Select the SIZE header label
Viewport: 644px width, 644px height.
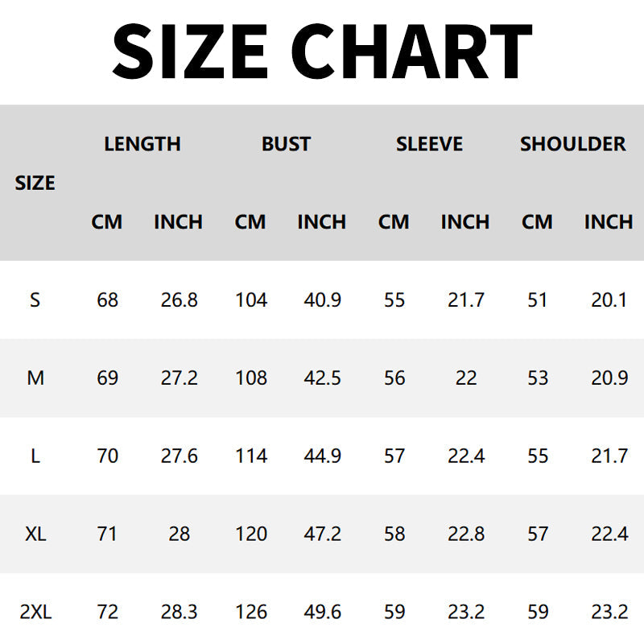click(35, 184)
